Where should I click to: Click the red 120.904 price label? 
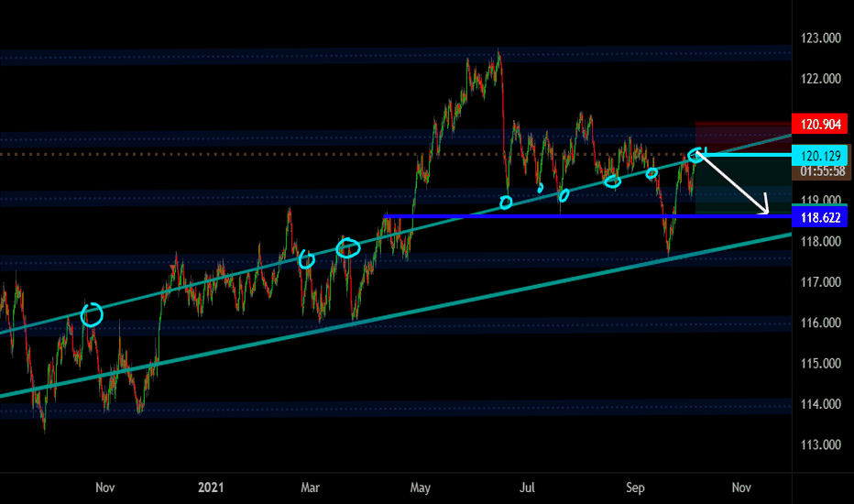tap(819, 125)
